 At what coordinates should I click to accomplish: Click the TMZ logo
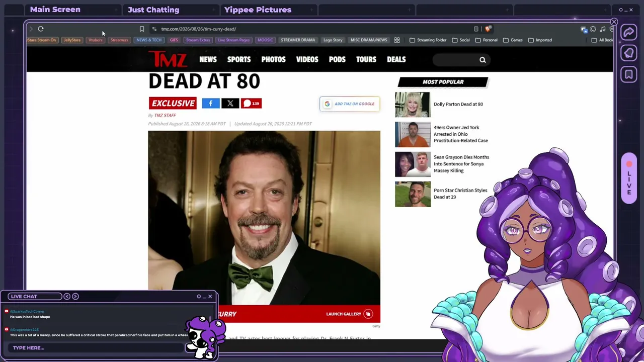click(x=168, y=59)
